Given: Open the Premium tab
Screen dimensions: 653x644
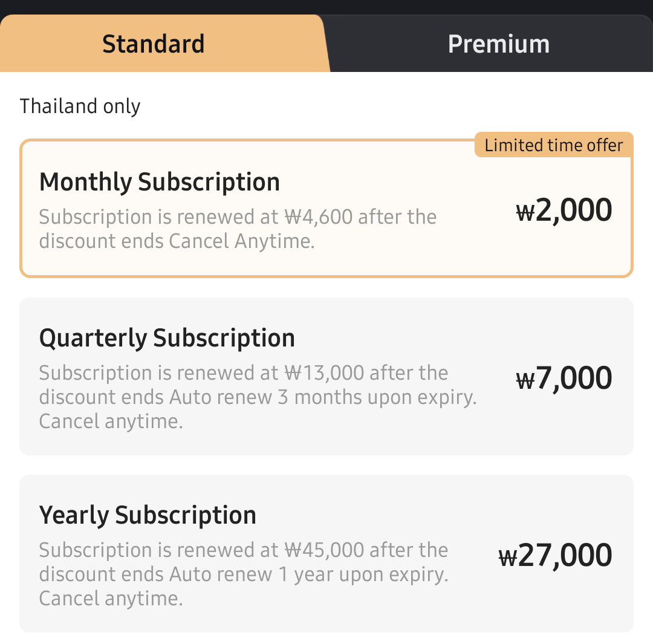Looking at the screenshot, I should pyautogui.click(x=498, y=44).
